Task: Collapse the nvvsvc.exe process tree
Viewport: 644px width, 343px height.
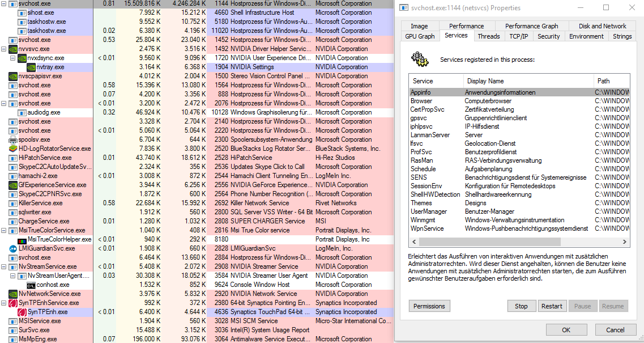Action: (x=4, y=49)
